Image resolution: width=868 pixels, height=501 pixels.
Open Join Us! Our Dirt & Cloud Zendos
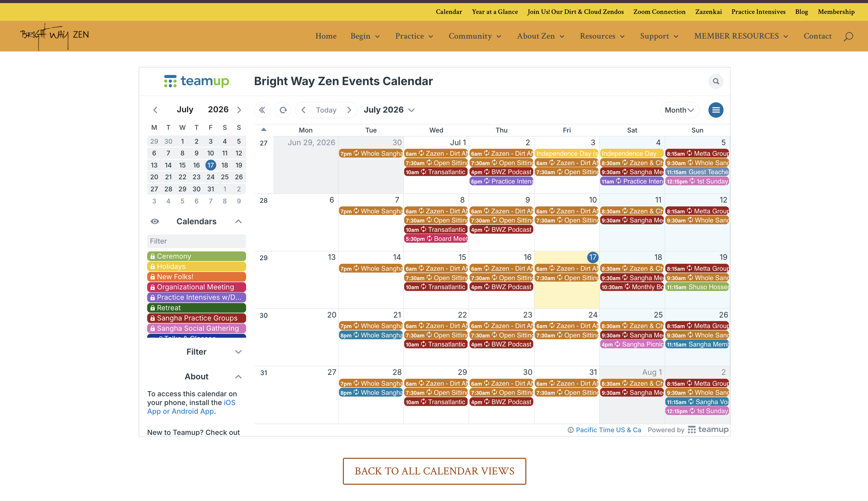tap(575, 12)
